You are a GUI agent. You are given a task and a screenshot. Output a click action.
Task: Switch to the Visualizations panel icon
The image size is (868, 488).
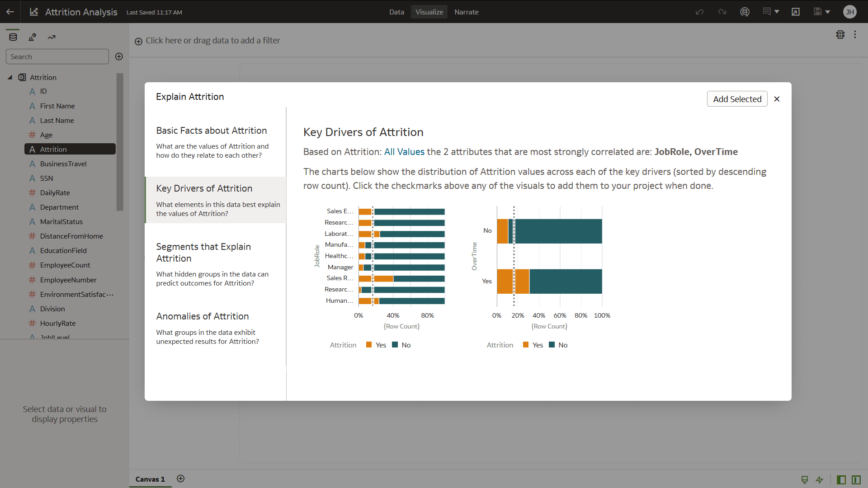click(32, 37)
